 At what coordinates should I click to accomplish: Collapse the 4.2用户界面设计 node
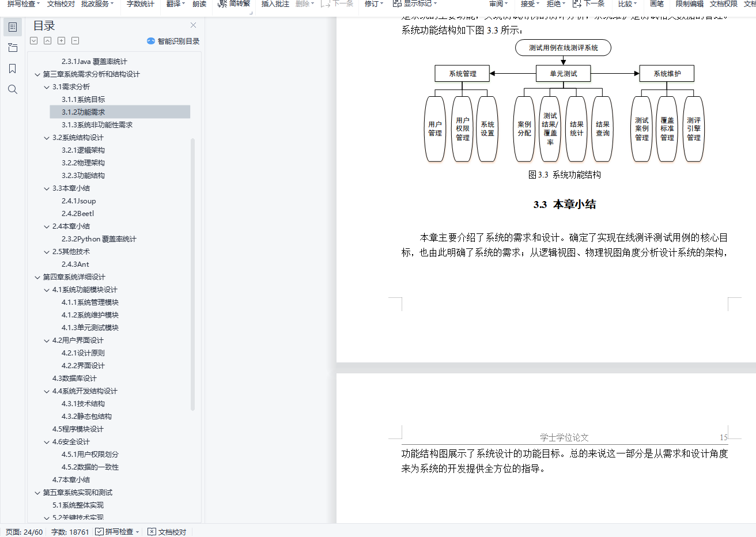tap(47, 341)
